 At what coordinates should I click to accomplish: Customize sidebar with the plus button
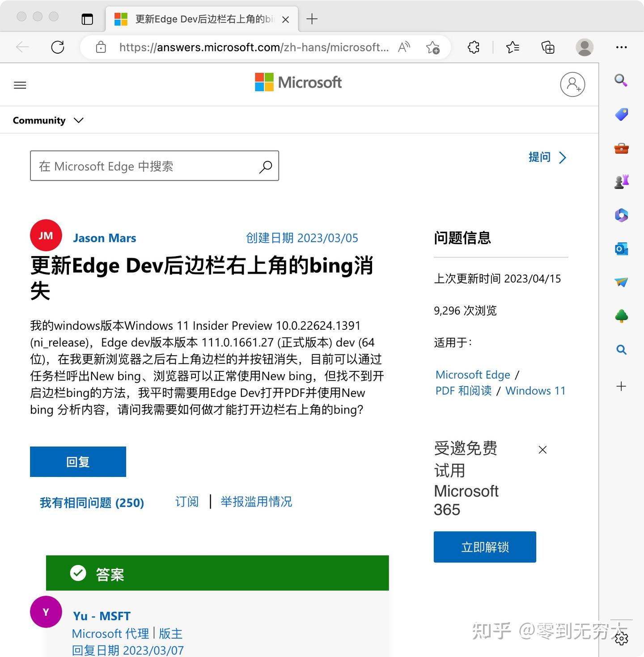(x=621, y=387)
